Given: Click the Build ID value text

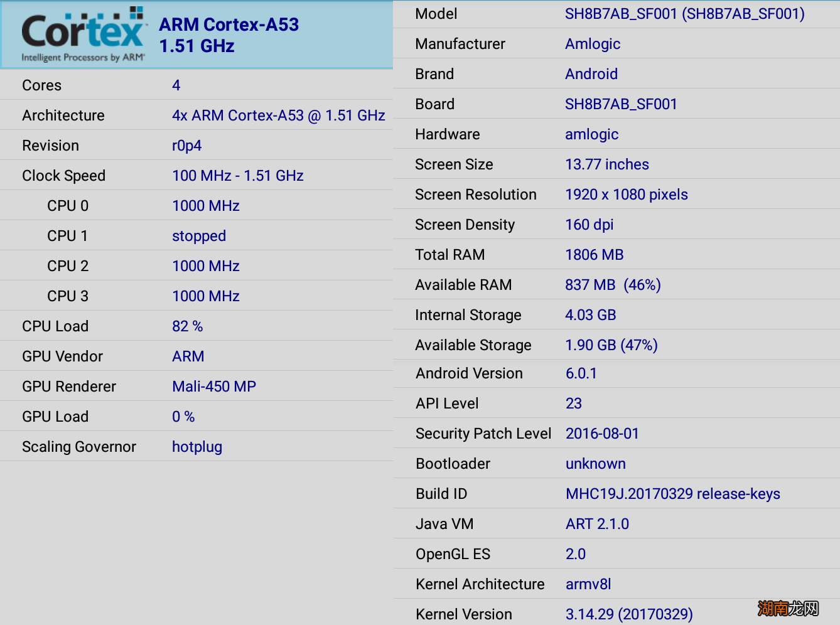Looking at the screenshot, I should tap(672, 494).
